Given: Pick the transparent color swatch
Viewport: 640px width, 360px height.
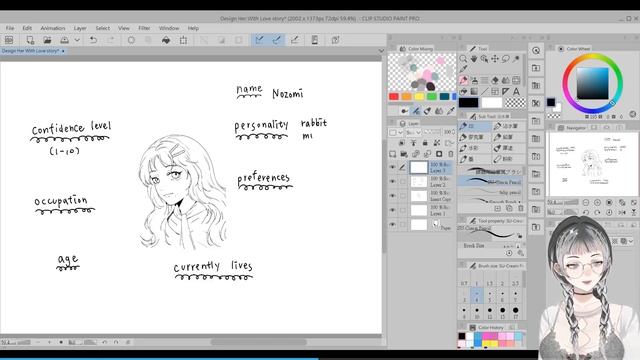Looking at the screenshot, I should 516,102.
